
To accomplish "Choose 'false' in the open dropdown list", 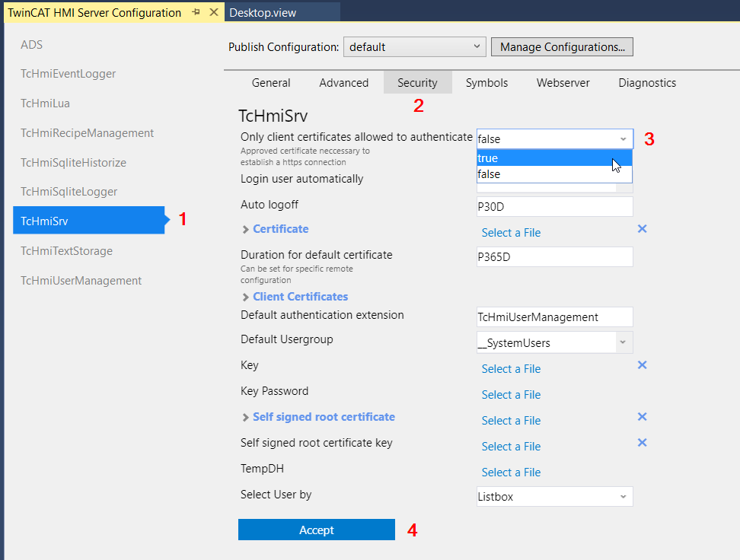I will point(554,174).
